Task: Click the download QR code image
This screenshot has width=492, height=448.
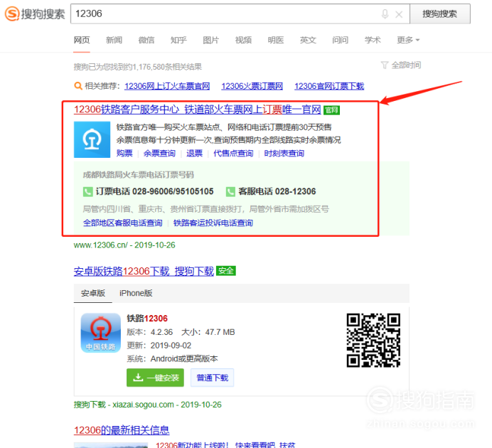Action: 373,340
